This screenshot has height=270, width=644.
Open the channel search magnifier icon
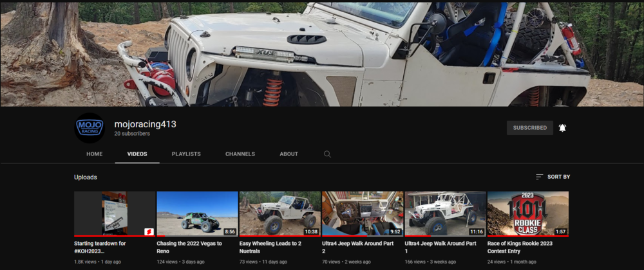pos(327,154)
